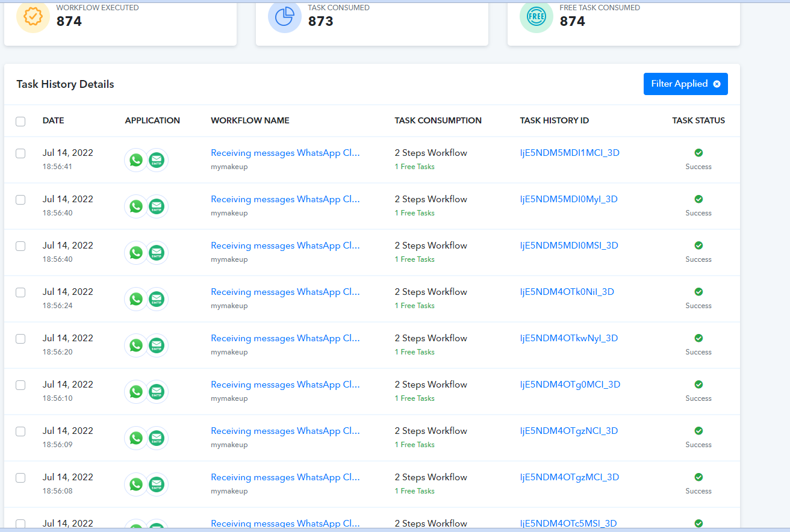Viewport: 790px width, 532px height.
Task: Click the Task Consumed pie chart icon
Action: (284, 16)
